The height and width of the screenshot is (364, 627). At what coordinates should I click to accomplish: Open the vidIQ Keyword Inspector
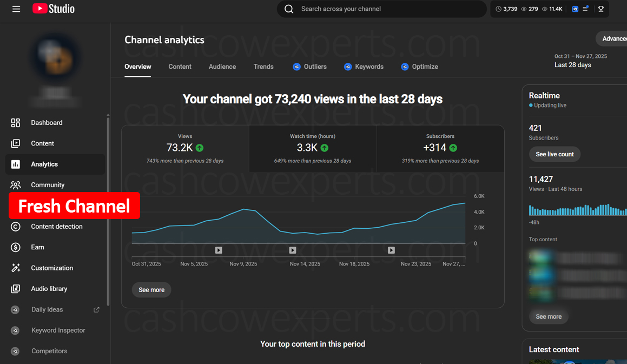(57, 330)
